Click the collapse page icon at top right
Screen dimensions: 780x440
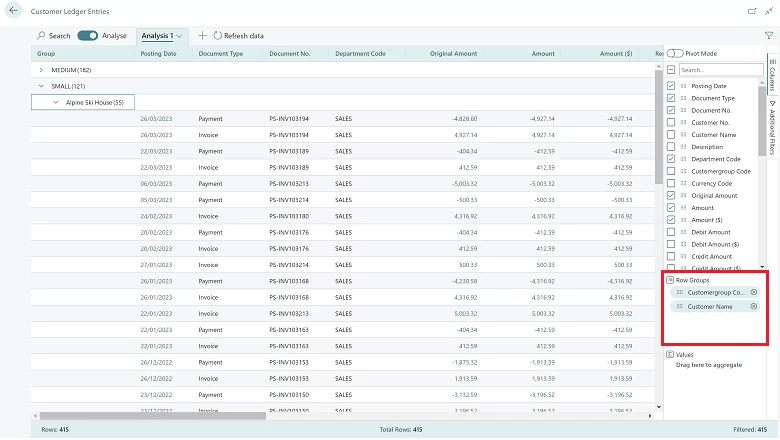click(x=768, y=11)
